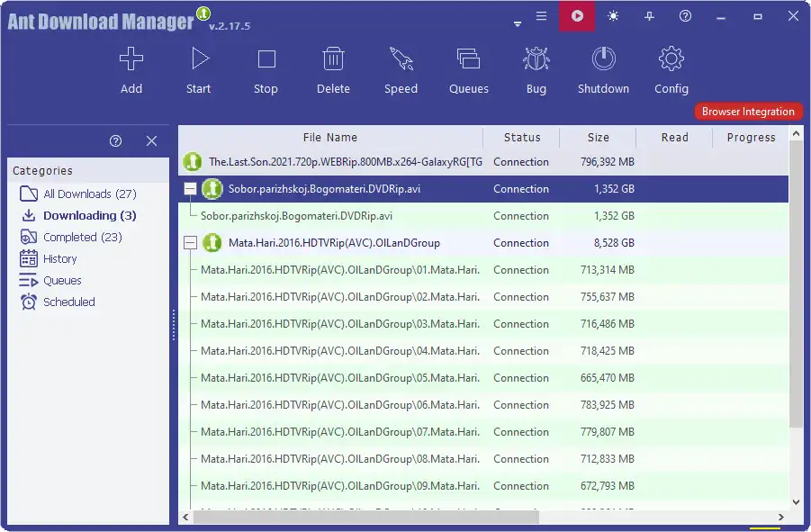Click green icon of The.Last.Son download
This screenshot has height=532, width=811.
(193, 162)
